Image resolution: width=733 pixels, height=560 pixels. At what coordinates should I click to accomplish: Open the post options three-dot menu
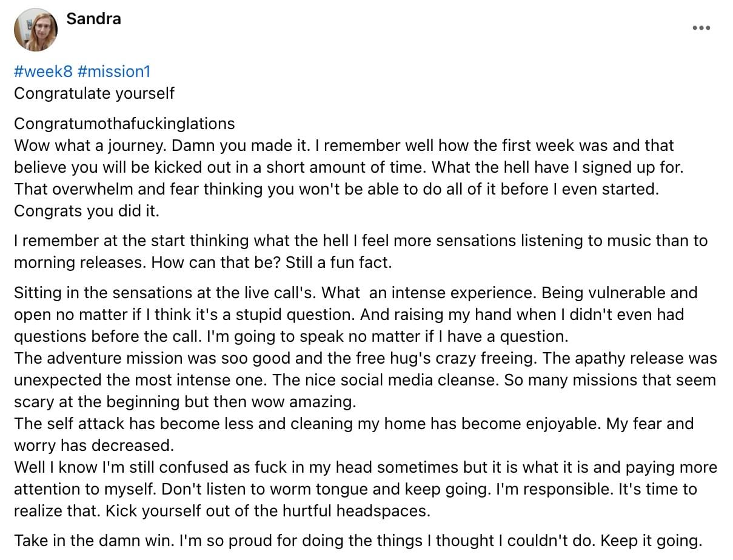tap(701, 28)
